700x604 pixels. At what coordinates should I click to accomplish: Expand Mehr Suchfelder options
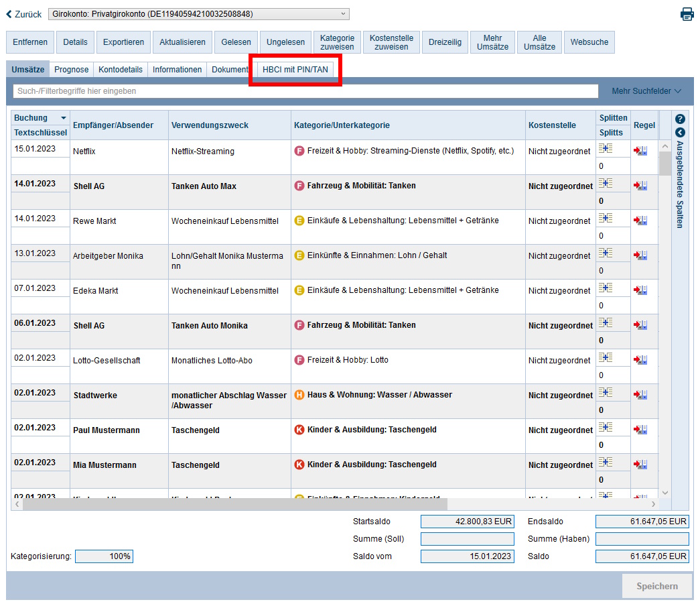pos(646,91)
